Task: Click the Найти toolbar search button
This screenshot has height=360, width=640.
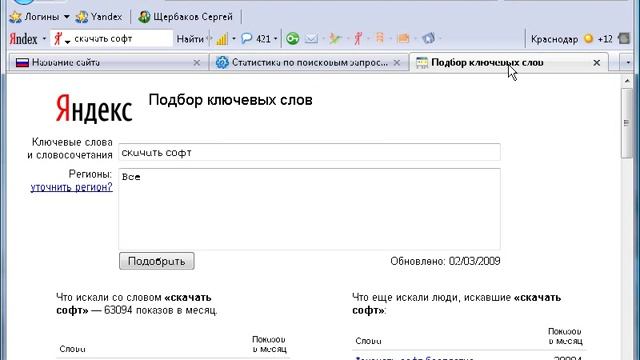Action: pyautogui.click(x=190, y=39)
